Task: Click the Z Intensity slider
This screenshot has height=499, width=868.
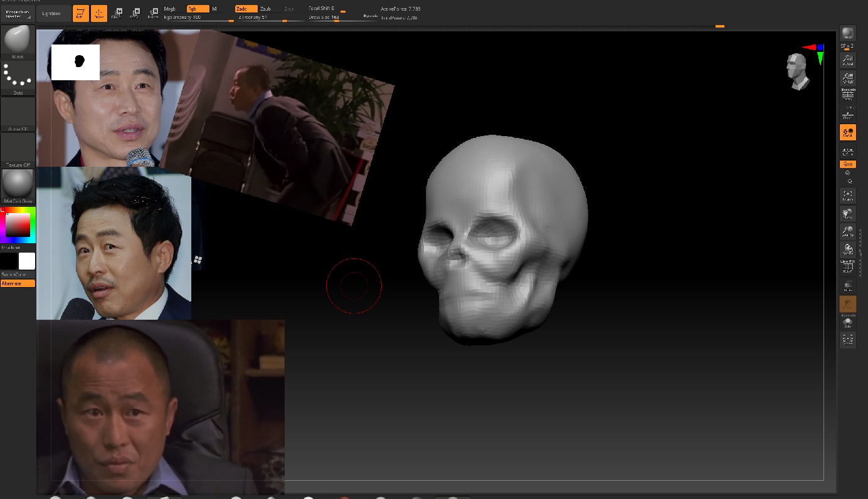Action: (x=272, y=18)
